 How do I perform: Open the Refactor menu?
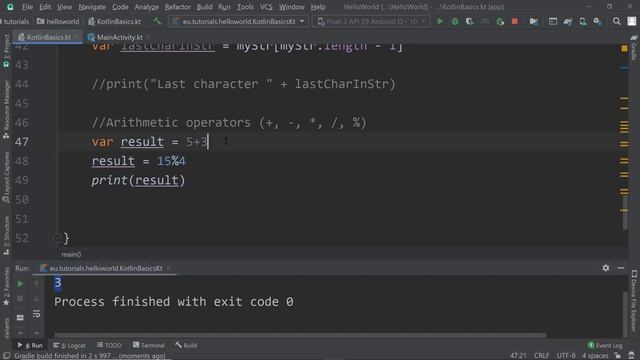[178, 7]
